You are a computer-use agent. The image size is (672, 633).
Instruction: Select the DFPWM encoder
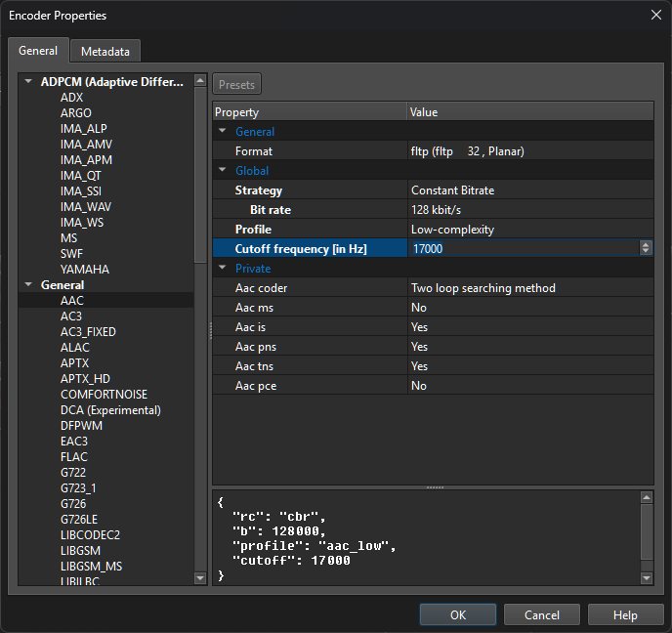pyautogui.click(x=81, y=426)
